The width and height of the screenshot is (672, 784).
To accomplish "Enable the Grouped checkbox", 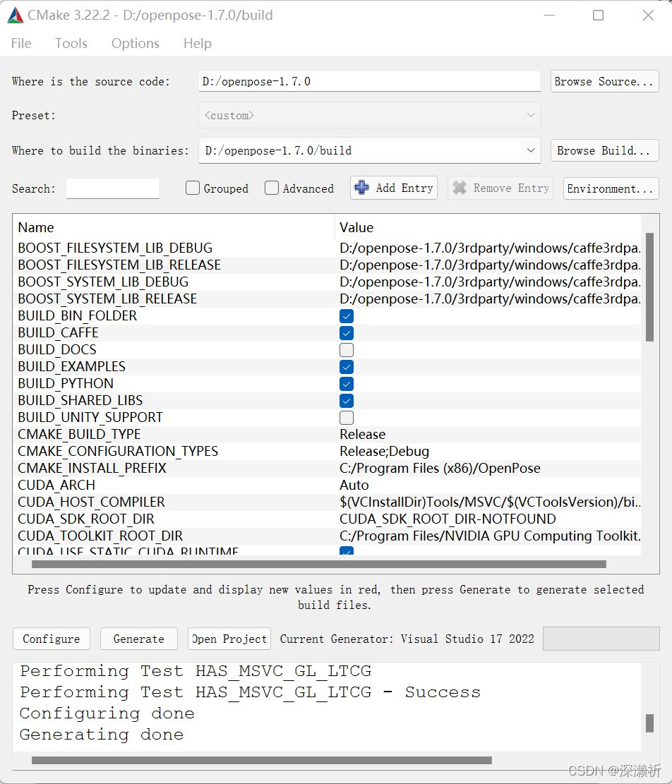I will [192, 188].
